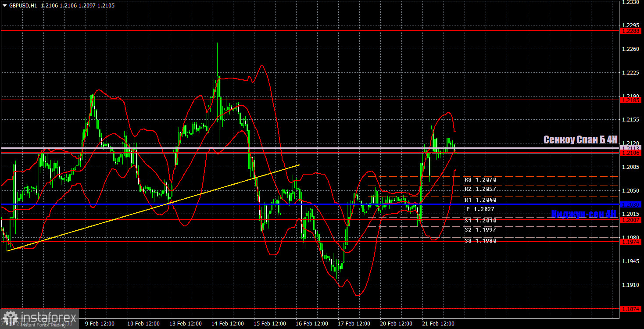This screenshot has height=329, width=644.
Task: Select the red 1.2185 price level tag
Action: tap(631, 100)
